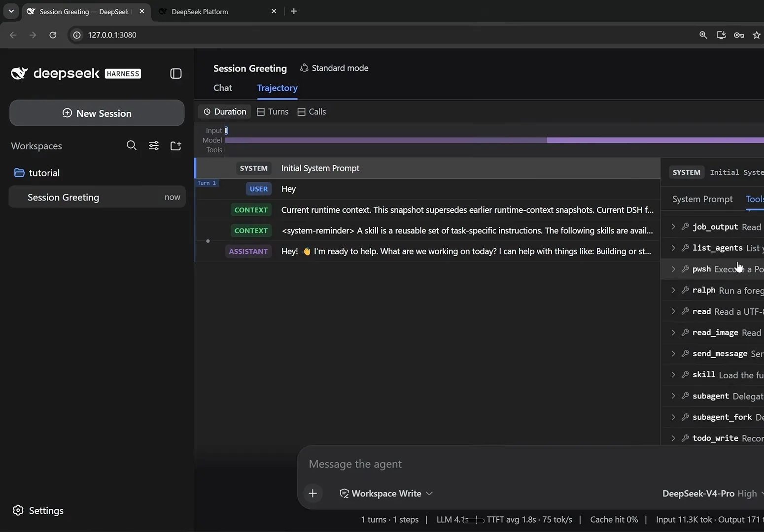764x532 pixels.
Task: Select the Current runtime context row
Action: pos(428,210)
